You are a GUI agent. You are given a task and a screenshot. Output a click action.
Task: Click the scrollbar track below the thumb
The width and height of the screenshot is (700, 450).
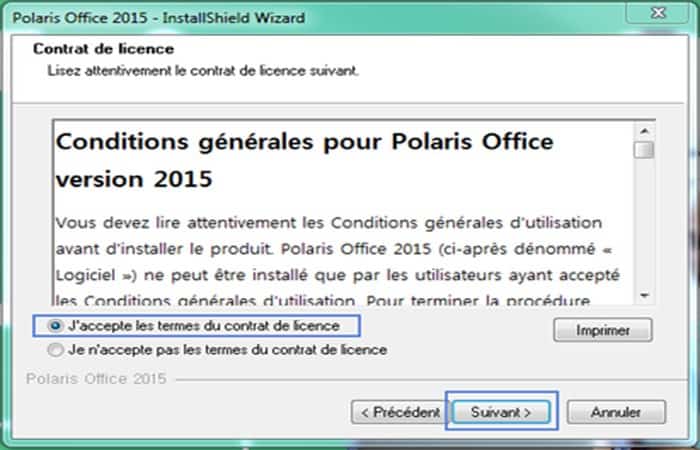(645, 230)
